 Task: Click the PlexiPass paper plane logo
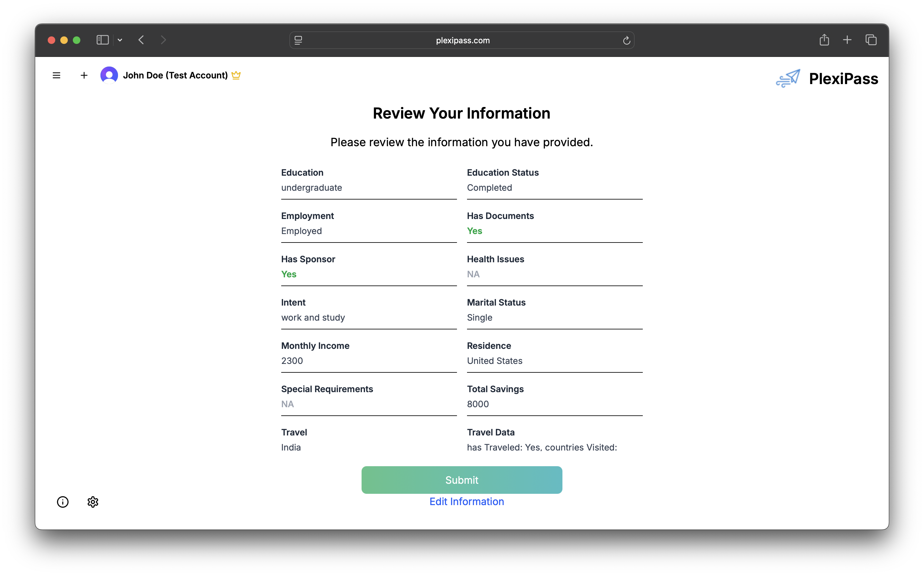tap(788, 78)
